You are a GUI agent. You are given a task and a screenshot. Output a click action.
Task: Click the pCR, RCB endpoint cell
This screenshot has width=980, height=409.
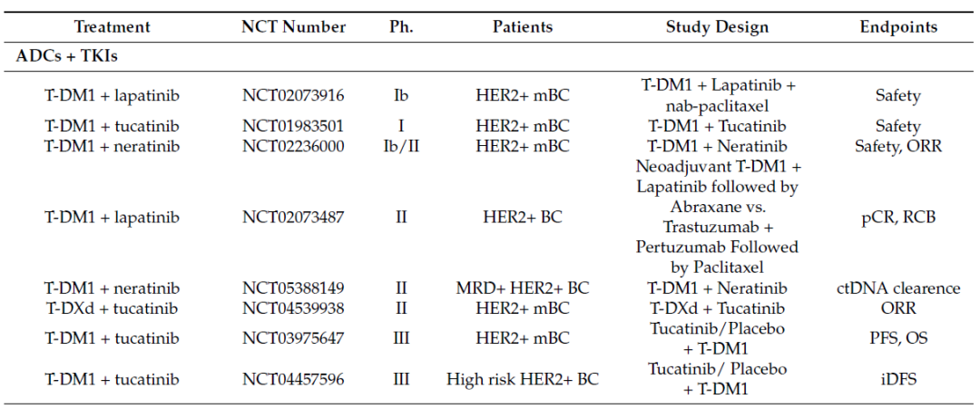pos(898,218)
